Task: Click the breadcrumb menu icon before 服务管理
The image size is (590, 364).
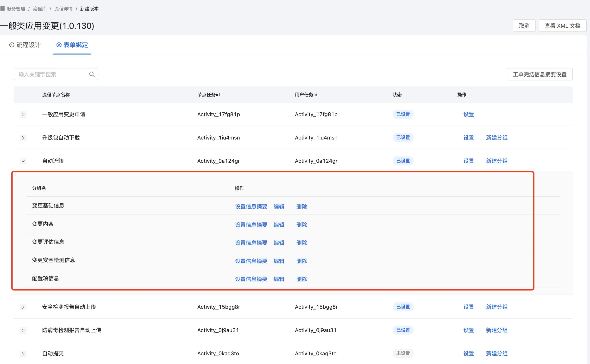Action: point(3,9)
